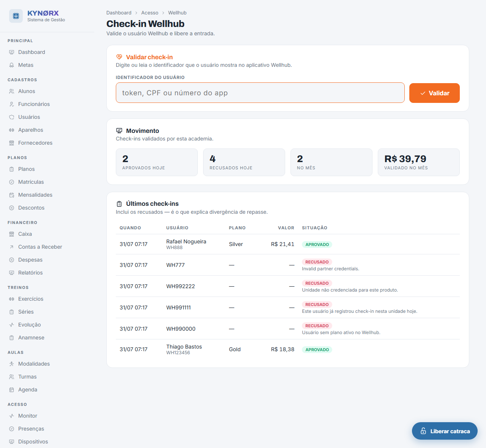Click the Aprovados Hoje stat card

[157, 162]
